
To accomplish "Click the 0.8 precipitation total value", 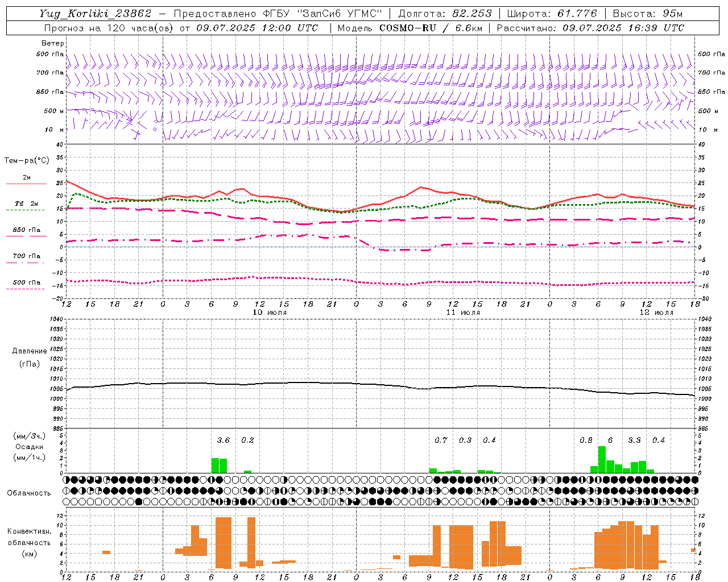I will pos(586,440).
